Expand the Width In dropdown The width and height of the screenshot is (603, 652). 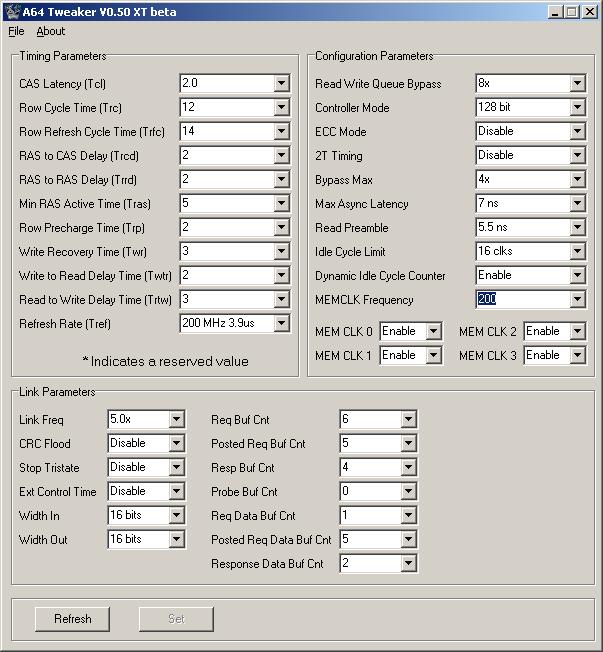point(176,516)
